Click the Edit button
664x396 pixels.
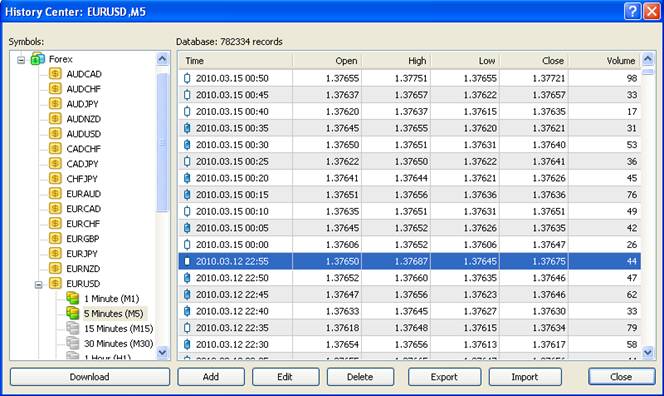[285, 377]
